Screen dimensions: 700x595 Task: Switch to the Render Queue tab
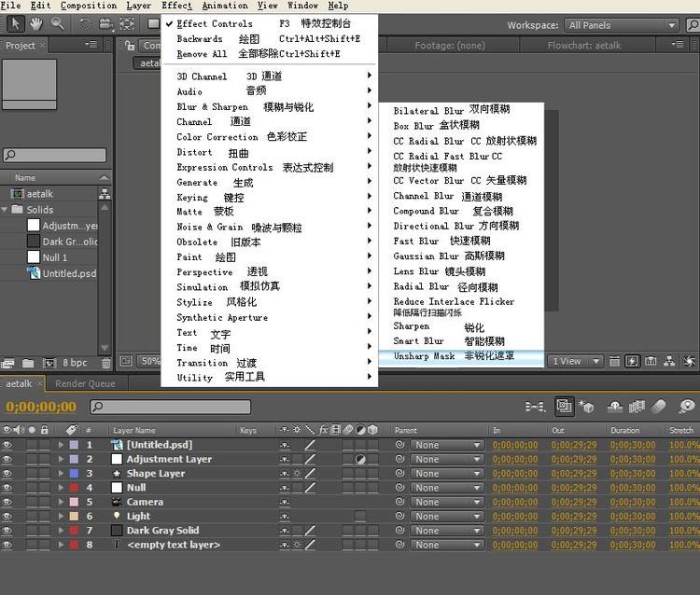(x=85, y=383)
